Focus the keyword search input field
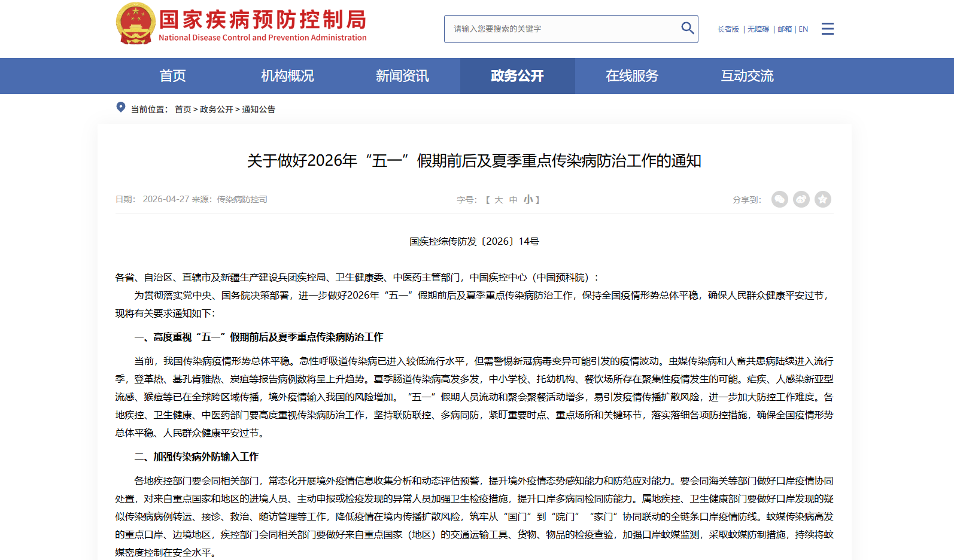This screenshot has height=560, width=954. point(563,29)
